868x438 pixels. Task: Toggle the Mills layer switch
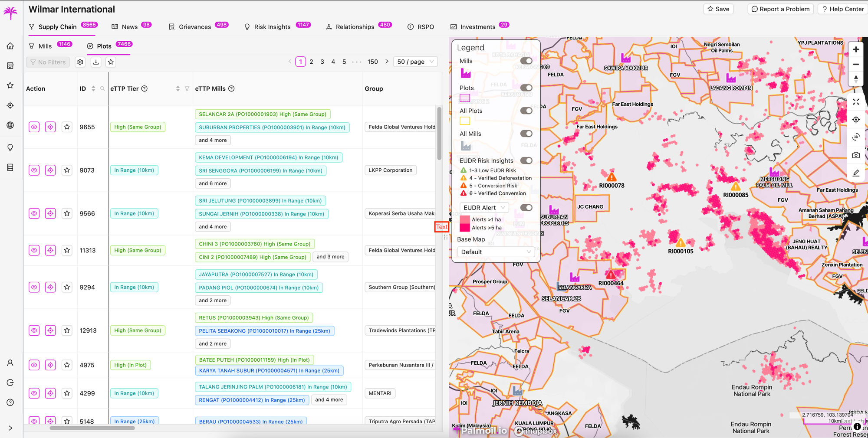(x=526, y=61)
